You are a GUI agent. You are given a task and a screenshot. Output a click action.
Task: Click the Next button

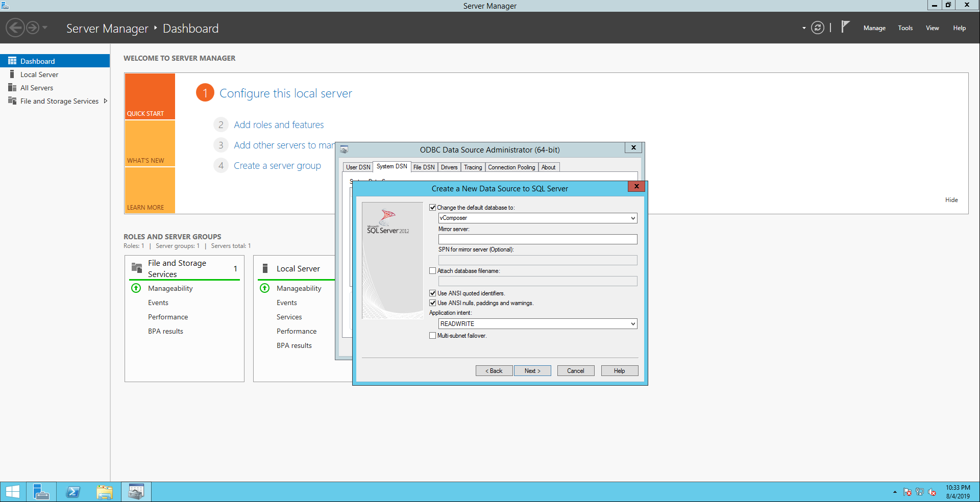532,371
